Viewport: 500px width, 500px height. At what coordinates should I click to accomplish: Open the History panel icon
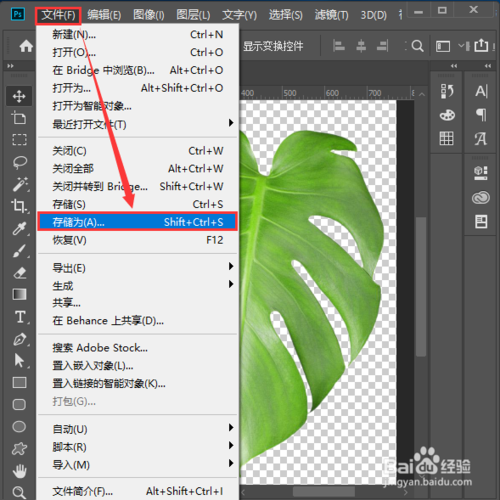(x=447, y=91)
